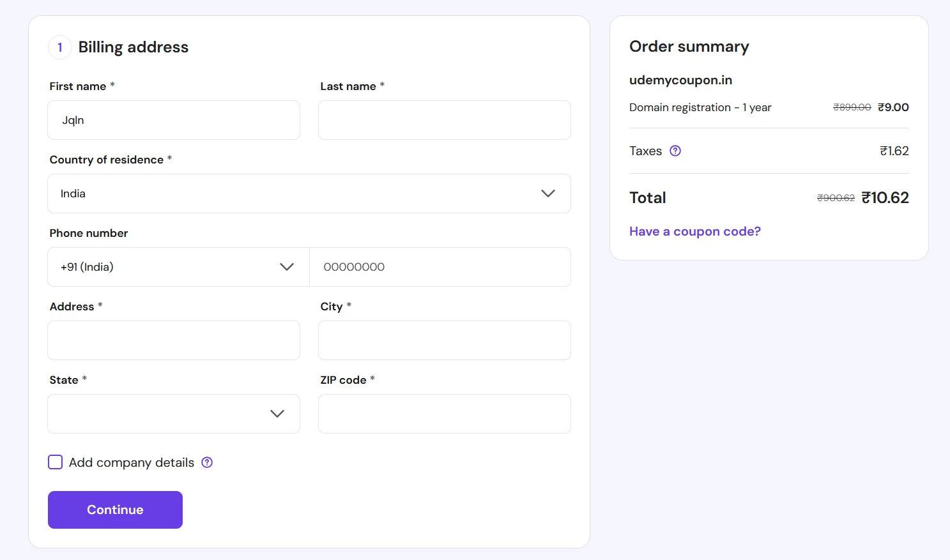The height and width of the screenshot is (560, 950).
Task: Enable the Add company details checkbox
Action: 56,462
